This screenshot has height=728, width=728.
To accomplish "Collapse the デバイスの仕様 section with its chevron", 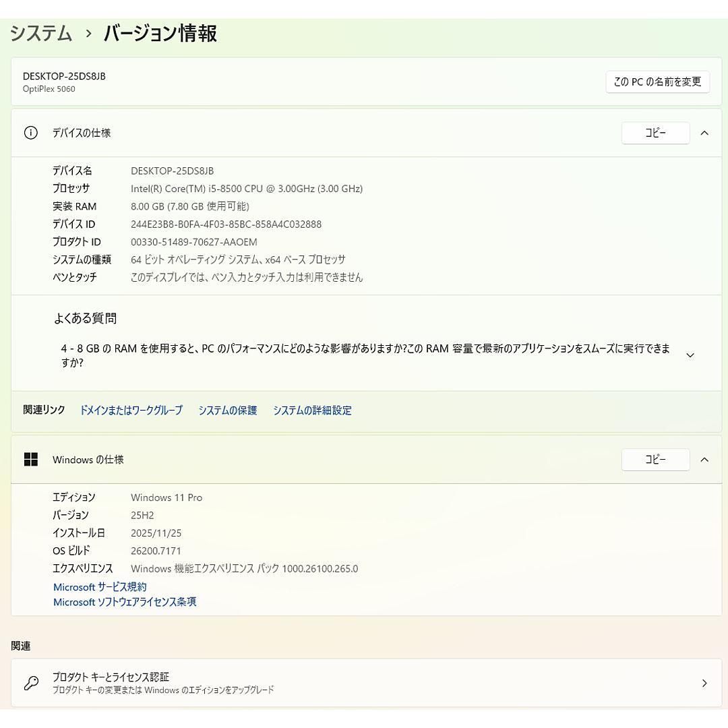I will pyautogui.click(x=704, y=133).
